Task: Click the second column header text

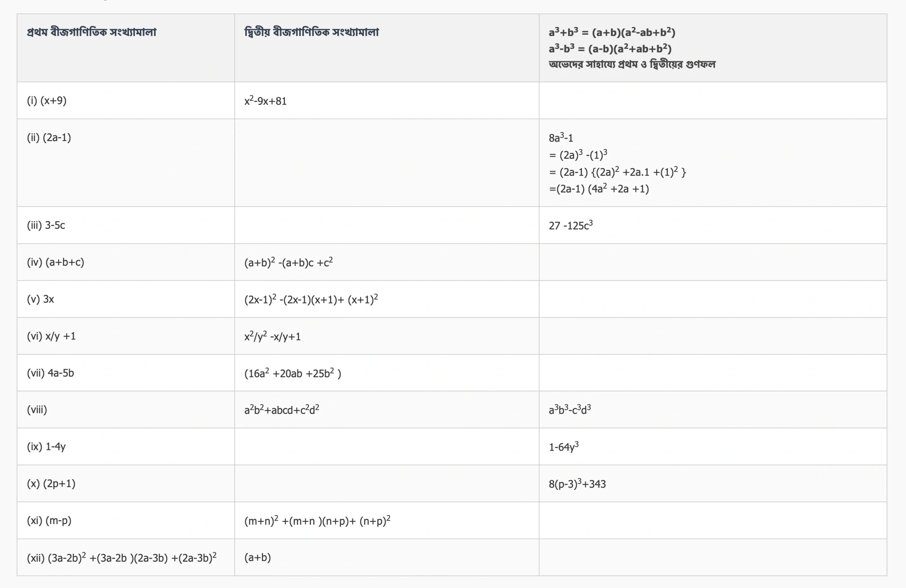Action: coord(311,32)
